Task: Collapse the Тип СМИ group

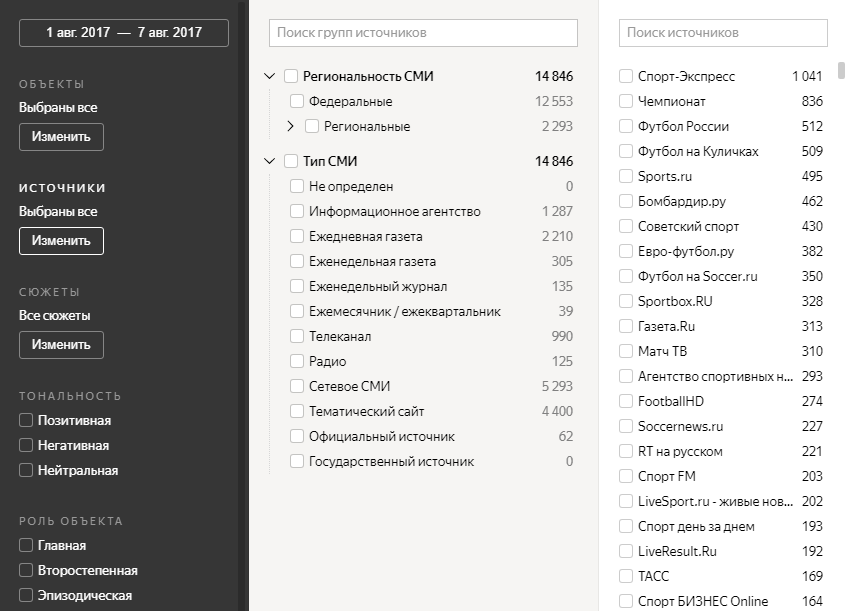Action: [270, 161]
